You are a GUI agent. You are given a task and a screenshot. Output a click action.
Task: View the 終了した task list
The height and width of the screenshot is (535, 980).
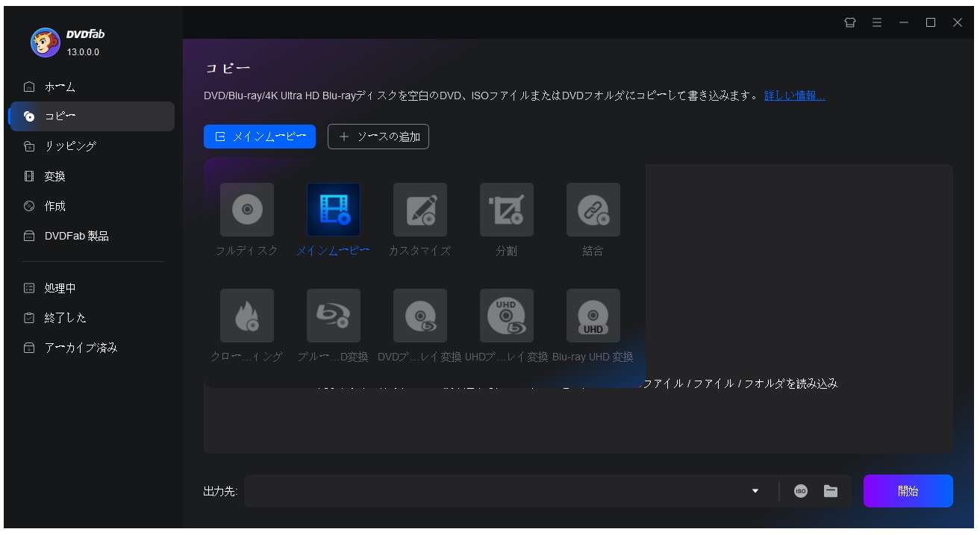click(x=91, y=318)
